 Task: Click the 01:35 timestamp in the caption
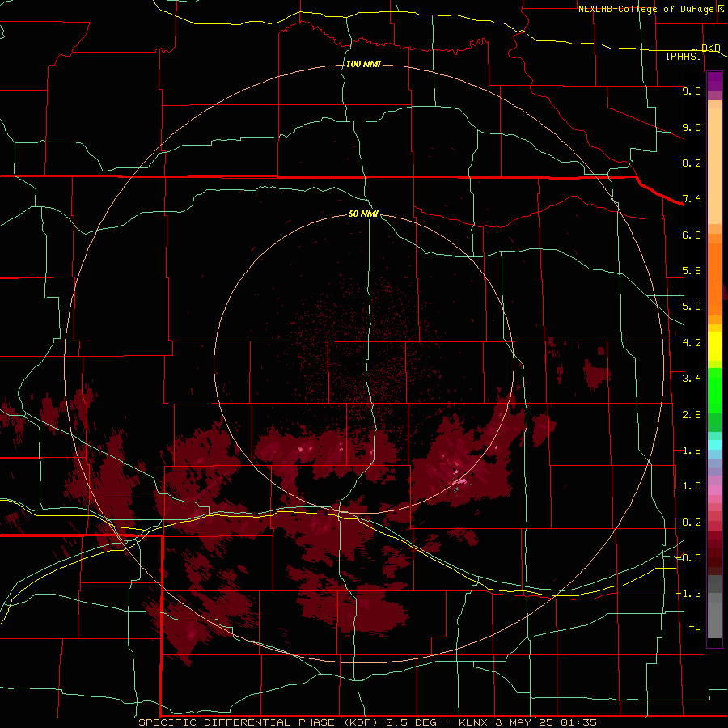click(578, 722)
